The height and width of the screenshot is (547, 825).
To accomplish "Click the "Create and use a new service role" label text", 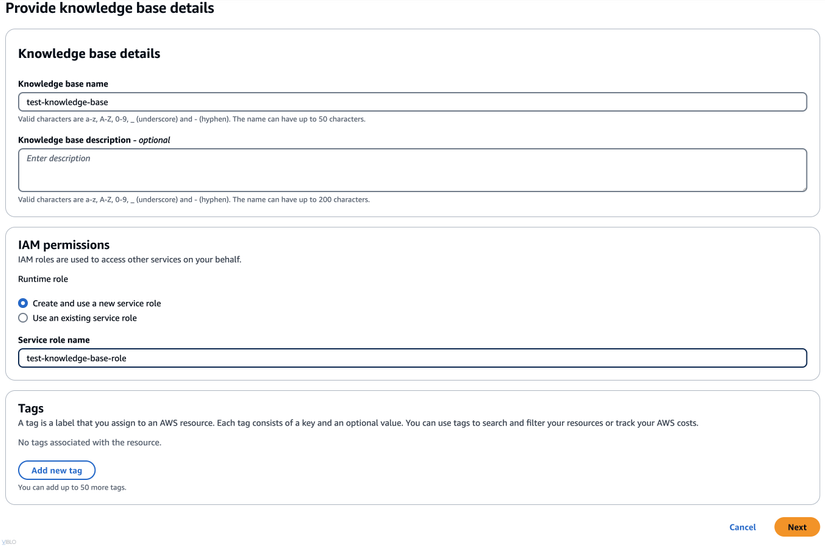I will pyautogui.click(x=96, y=303).
